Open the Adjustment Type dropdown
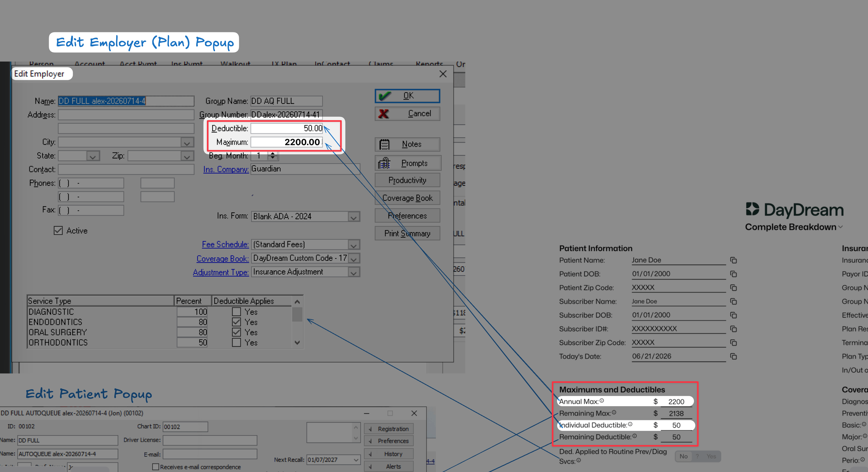 point(353,272)
